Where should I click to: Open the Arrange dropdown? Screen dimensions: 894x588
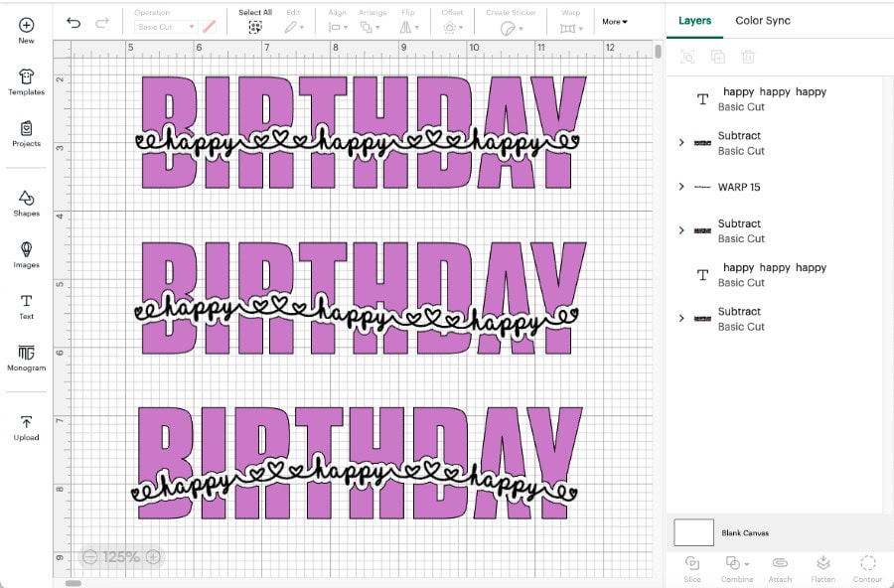[370, 27]
